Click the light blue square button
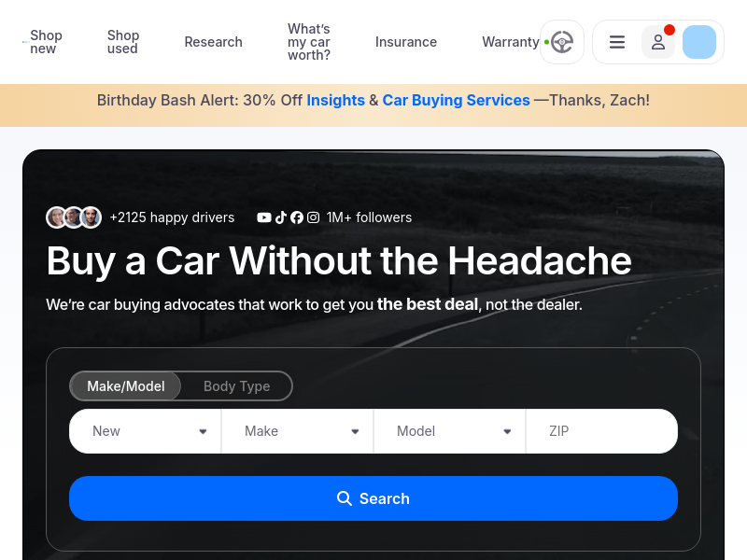747x560 pixels. 698,42
